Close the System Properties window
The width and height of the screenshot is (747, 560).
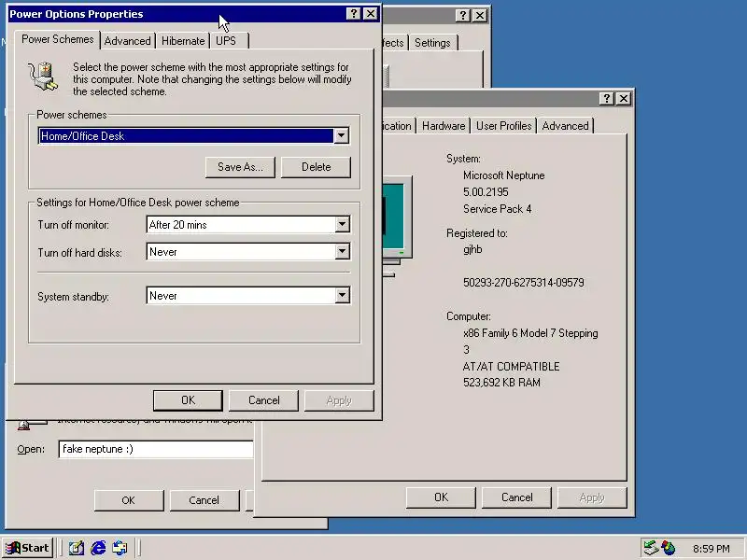pos(623,99)
